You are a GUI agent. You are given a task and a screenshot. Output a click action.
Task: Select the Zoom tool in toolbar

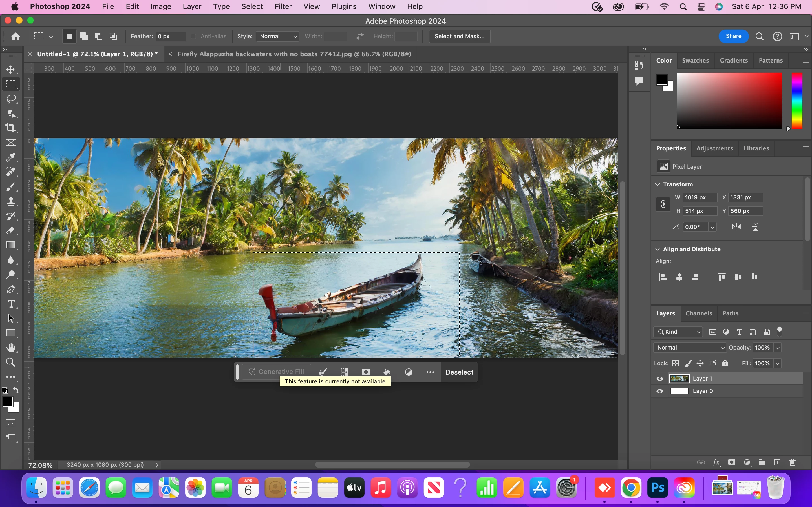10,362
